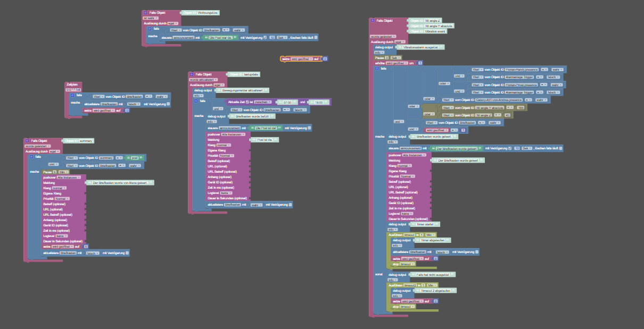
Task: Edit 'Vibrationsalarm ausgelöst' debug text
Action: 421,47
